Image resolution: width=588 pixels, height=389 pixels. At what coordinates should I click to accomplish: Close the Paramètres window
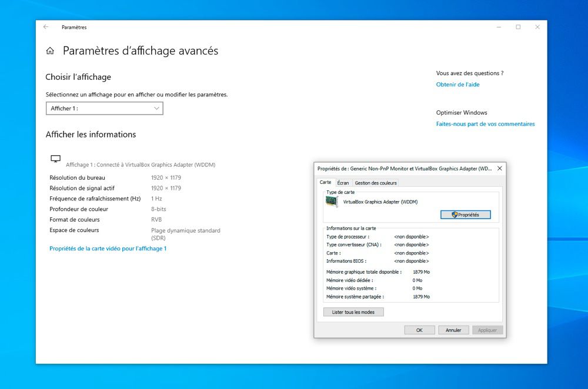click(x=537, y=27)
